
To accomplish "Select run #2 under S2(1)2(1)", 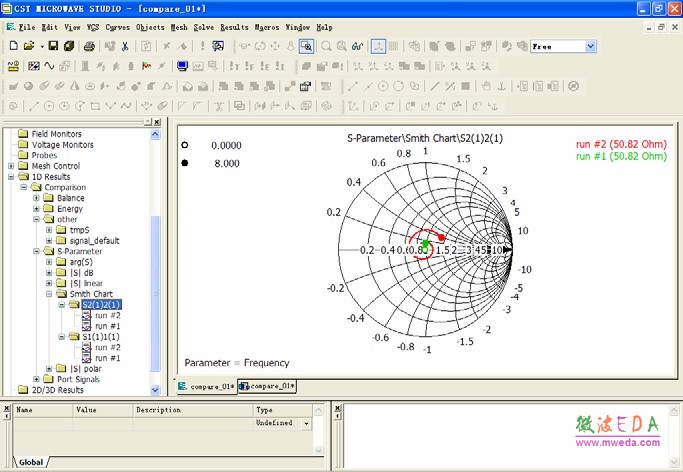I will (108, 315).
